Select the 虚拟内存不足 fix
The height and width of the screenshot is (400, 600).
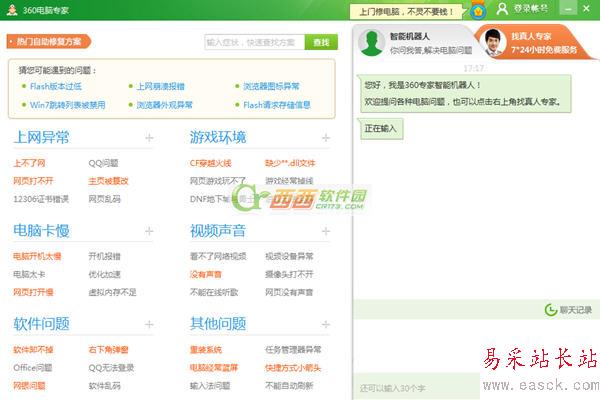tap(112, 292)
